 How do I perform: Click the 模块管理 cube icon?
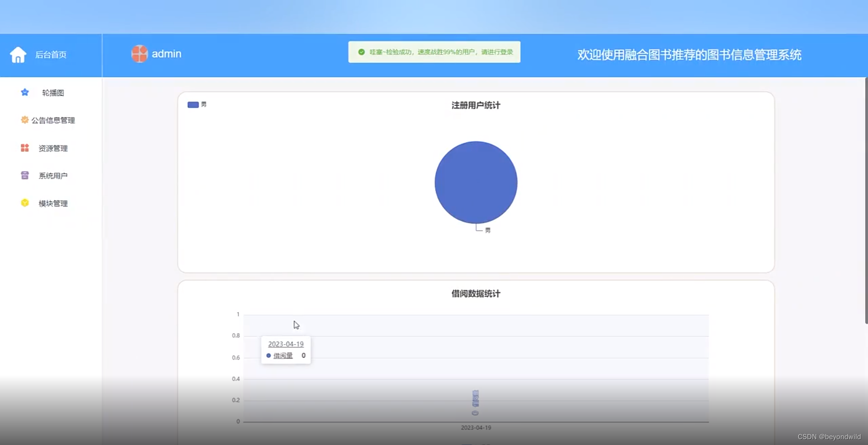[x=25, y=203]
